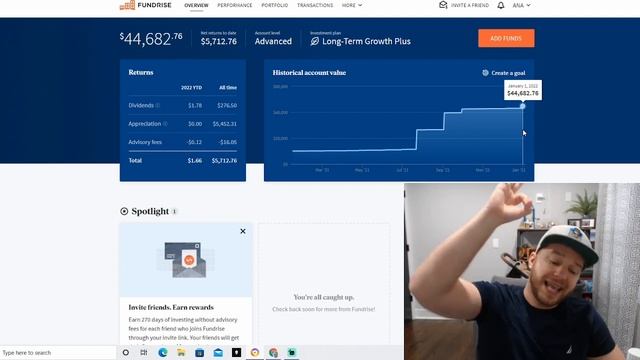The width and height of the screenshot is (640, 360).
Task: Open Cortana from the taskbar
Action: coord(126,352)
